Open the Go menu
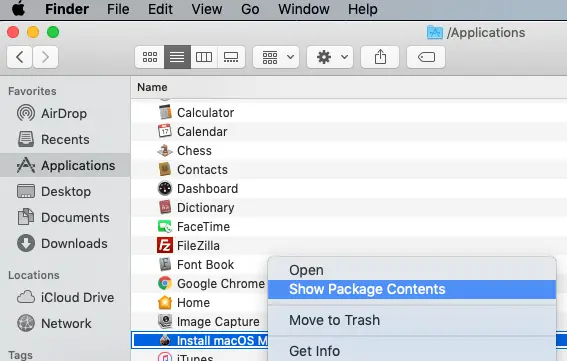Image resolution: width=567 pixels, height=361 pixels. [x=250, y=9]
